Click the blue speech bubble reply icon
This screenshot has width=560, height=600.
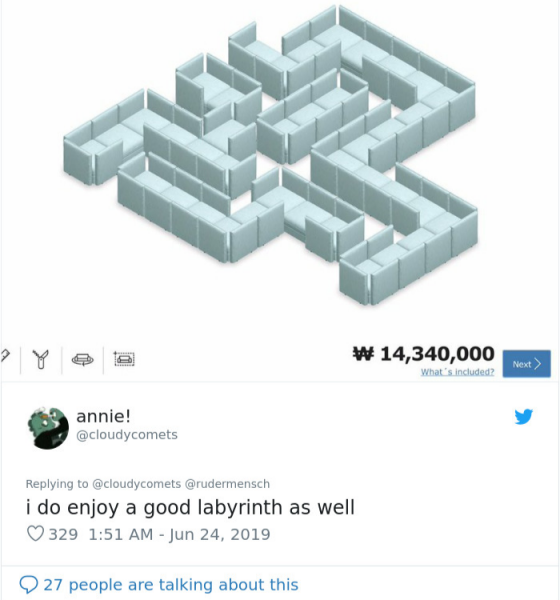tap(29, 585)
